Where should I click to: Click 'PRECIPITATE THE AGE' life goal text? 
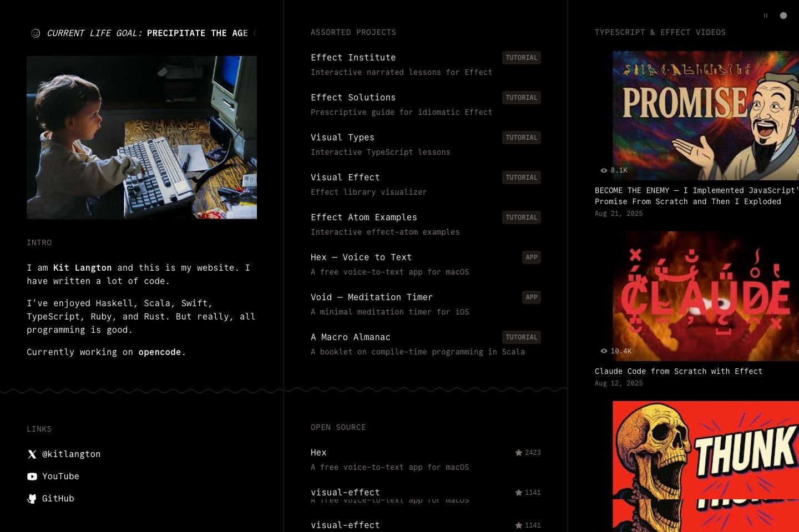point(198,33)
